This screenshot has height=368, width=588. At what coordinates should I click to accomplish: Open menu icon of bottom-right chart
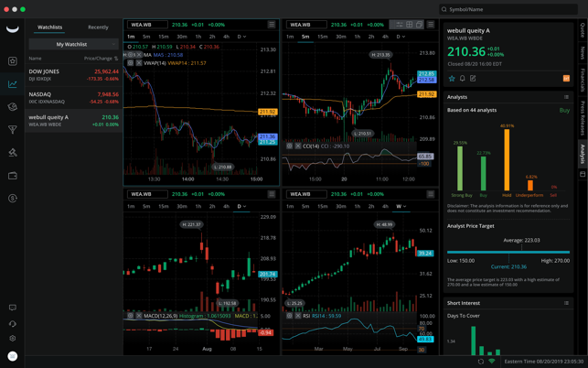point(431,194)
